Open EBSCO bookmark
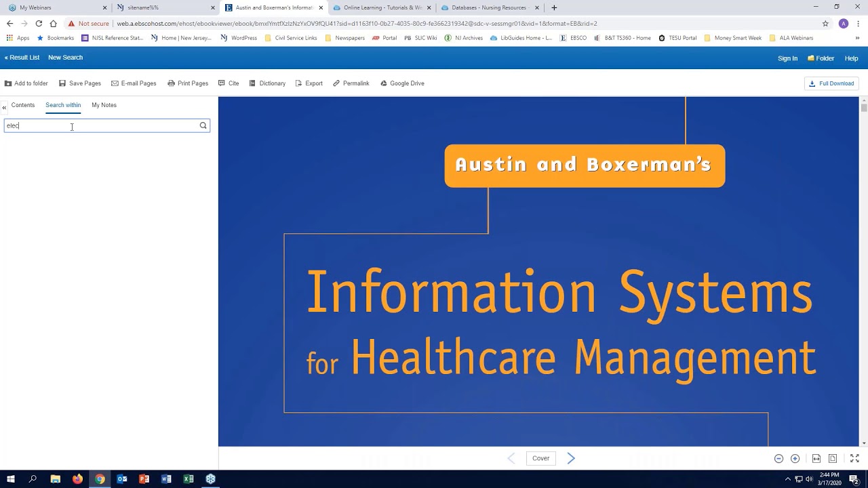 pos(573,38)
